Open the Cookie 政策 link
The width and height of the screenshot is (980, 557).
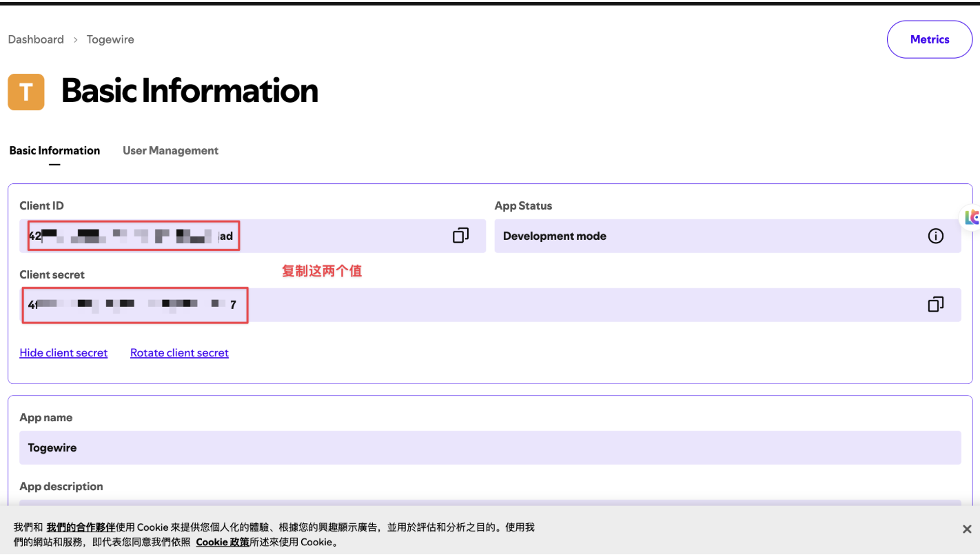[222, 542]
